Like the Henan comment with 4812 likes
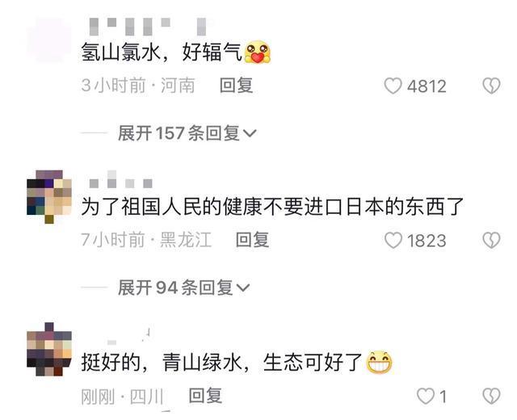 pos(393,86)
